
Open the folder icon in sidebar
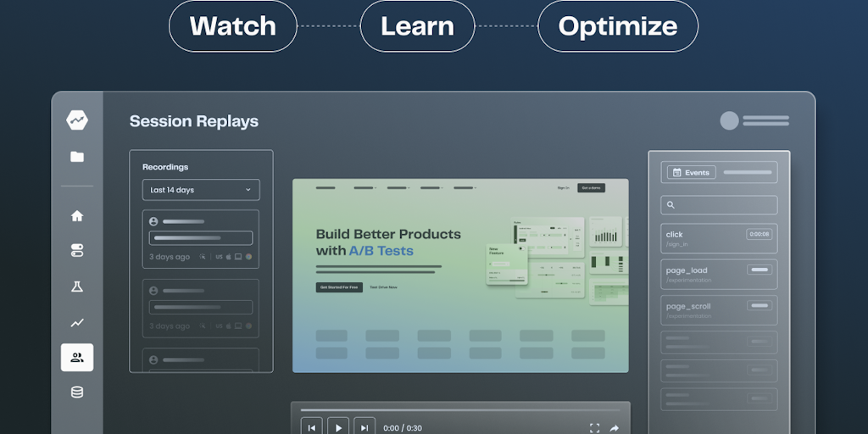pyautogui.click(x=77, y=156)
